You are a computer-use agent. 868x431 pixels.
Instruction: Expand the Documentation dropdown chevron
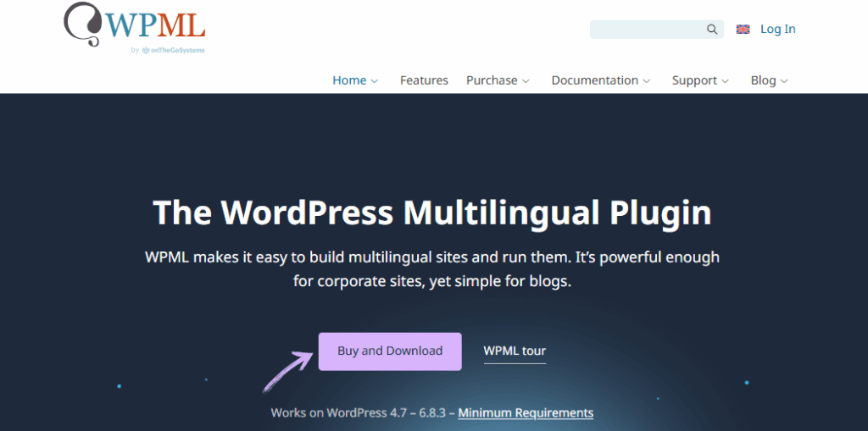click(x=646, y=81)
